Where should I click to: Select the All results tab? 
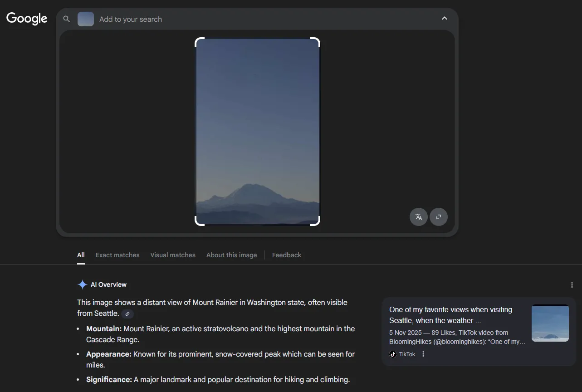tap(81, 255)
